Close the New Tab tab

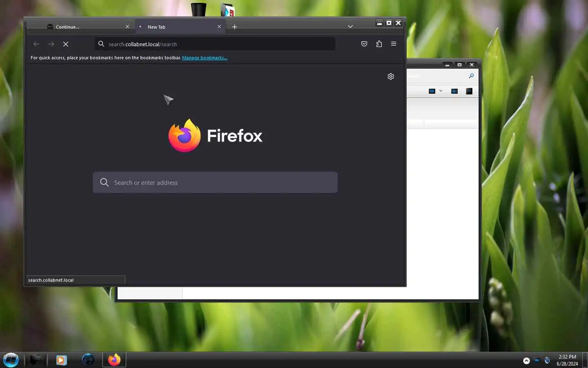point(219,27)
